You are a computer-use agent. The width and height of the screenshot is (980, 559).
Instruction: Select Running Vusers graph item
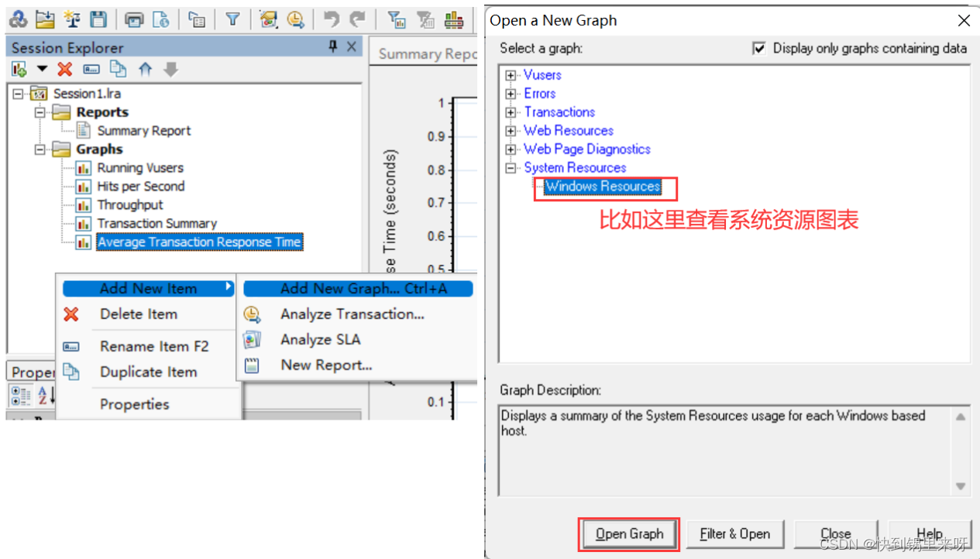[140, 168]
